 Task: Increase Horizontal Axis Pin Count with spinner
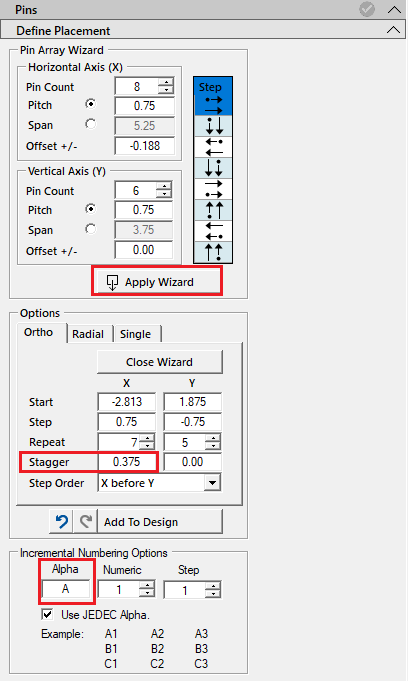tap(166, 82)
